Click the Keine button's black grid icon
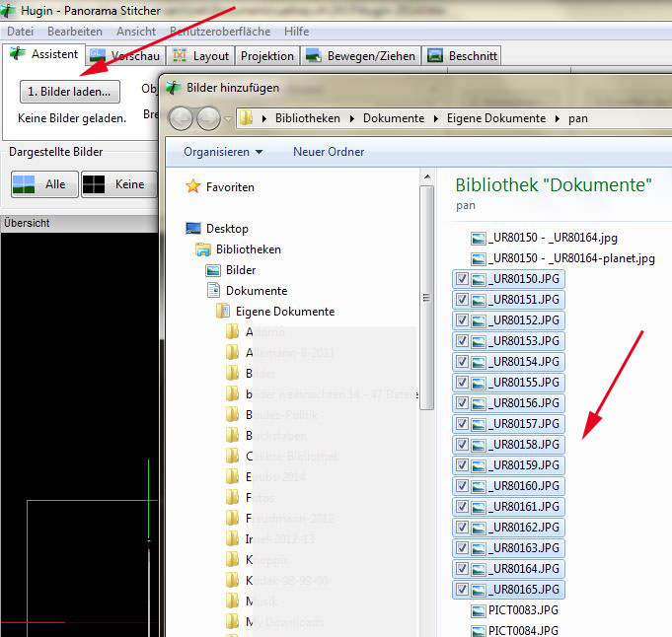 [94, 184]
